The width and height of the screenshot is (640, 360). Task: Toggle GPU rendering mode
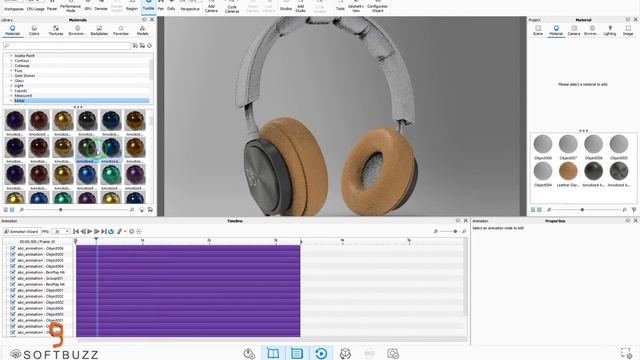[x=87, y=6]
